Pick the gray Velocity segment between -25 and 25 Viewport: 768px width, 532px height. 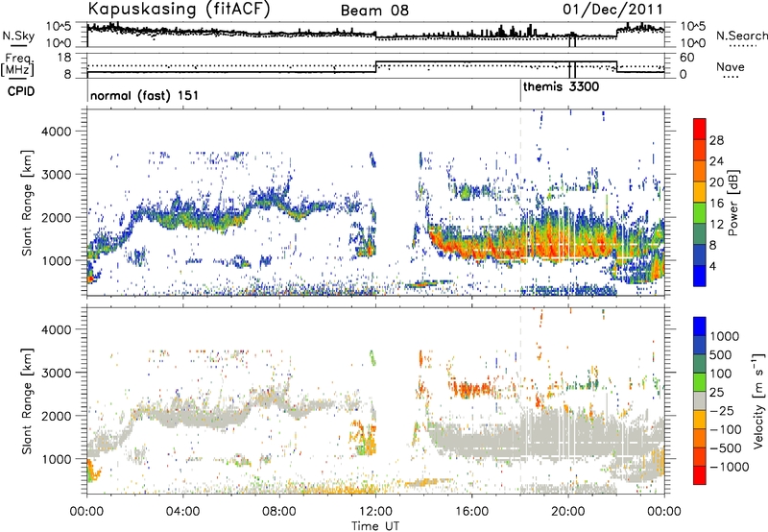tap(700, 400)
